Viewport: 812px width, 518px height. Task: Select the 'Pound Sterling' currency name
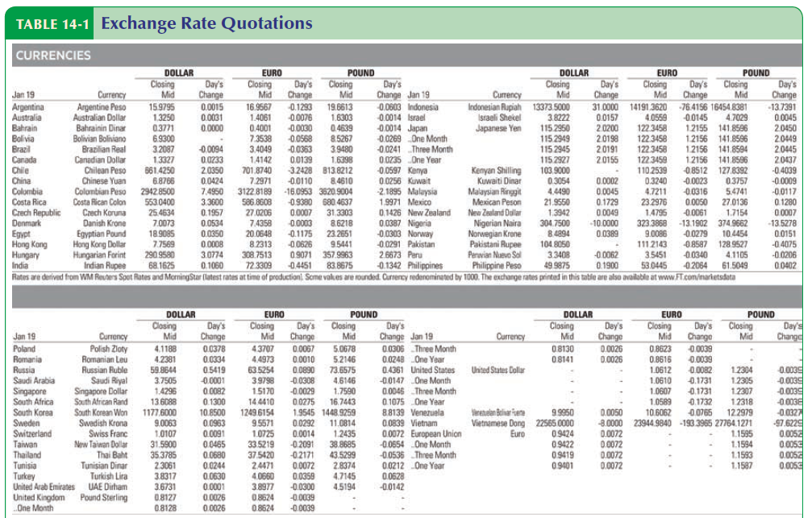pyautogui.click(x=103, y=497)
